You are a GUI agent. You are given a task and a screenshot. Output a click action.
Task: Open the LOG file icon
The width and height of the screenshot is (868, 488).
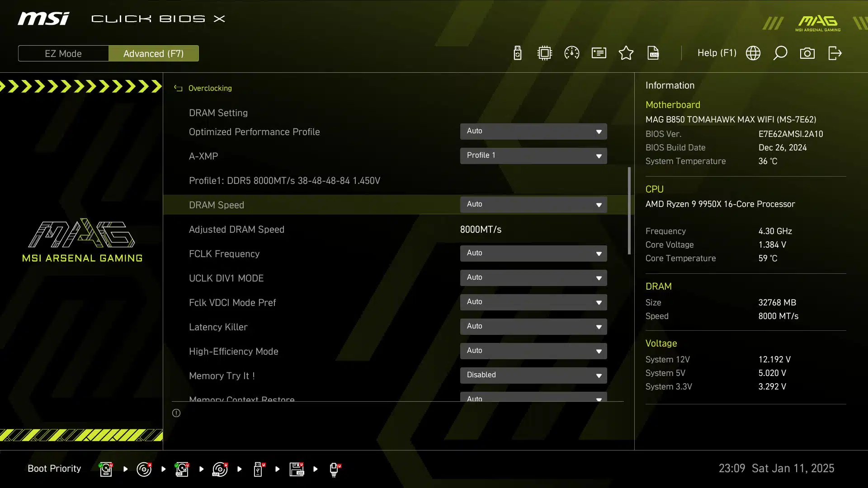(x=653, y=53)
